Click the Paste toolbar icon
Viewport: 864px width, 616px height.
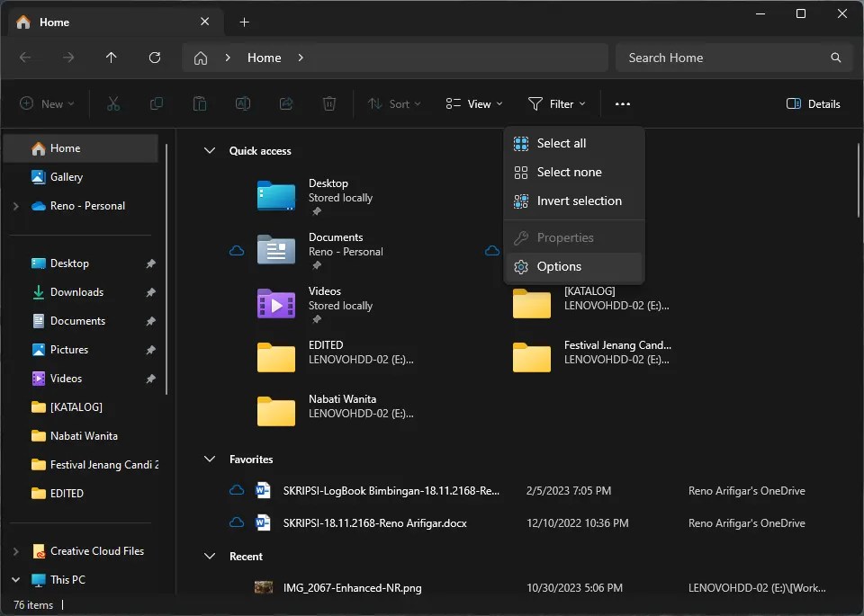[200, 103]
